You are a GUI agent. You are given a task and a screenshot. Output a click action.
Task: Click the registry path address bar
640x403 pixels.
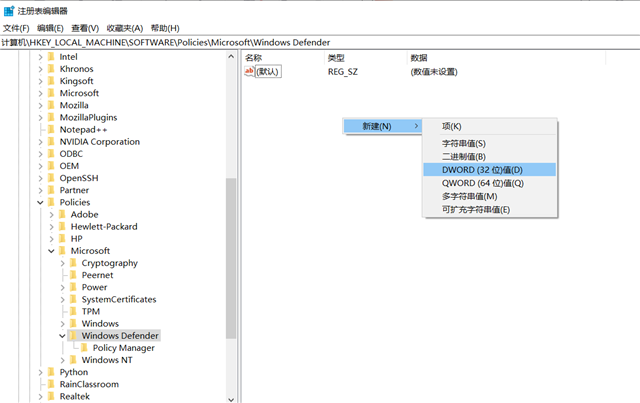pos(320,43)
